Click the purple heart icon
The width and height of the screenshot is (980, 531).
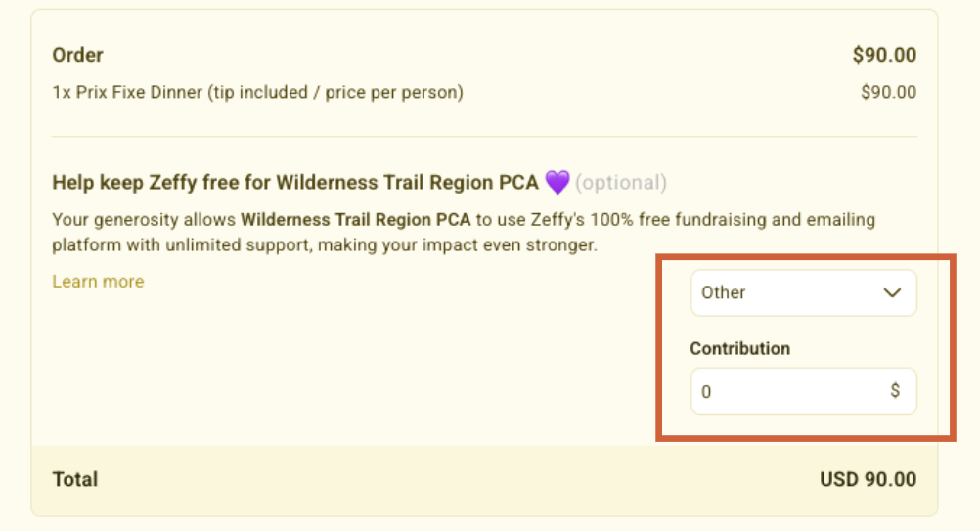click(x=557, y=182)
